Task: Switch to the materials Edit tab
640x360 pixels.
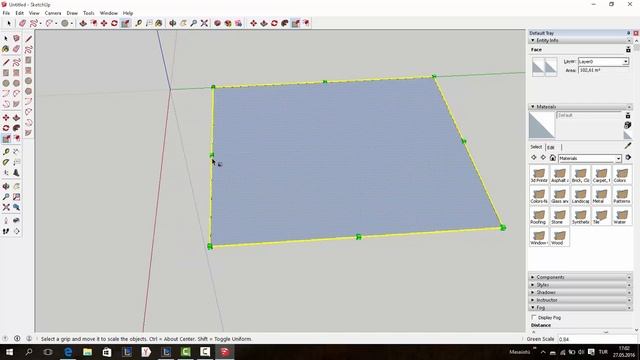Action: pyautogui.click(x=551, y=147)
